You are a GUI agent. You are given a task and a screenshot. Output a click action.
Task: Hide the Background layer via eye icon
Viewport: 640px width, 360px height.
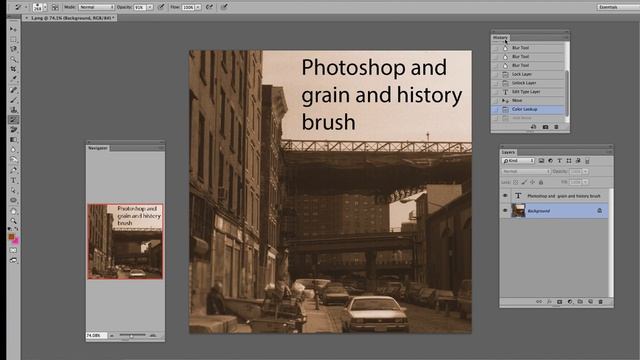[x=505, y=211]
